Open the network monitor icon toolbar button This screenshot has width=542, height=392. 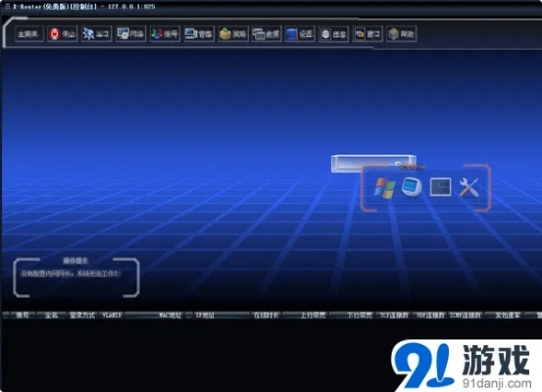coord(130,34)
